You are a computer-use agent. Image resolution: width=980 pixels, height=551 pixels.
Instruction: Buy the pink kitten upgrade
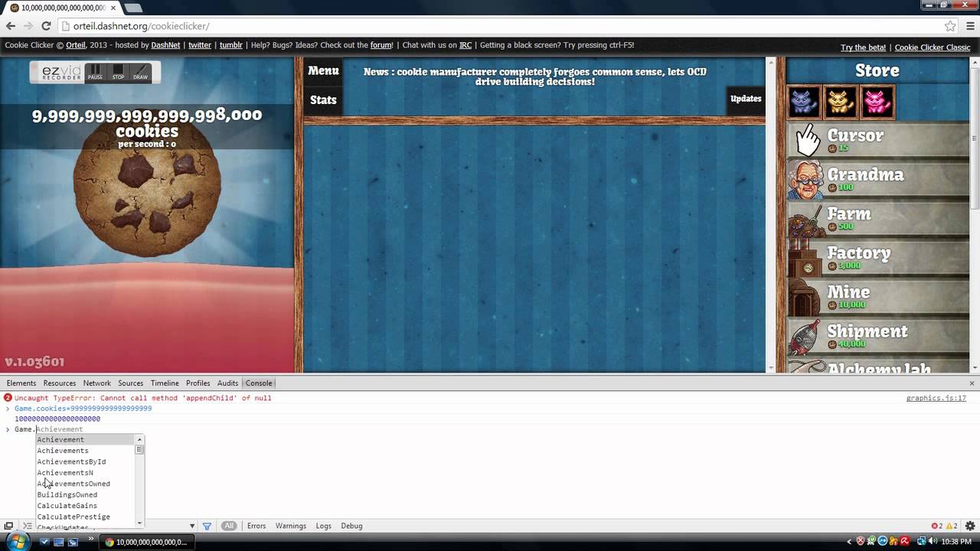[877, 102]
